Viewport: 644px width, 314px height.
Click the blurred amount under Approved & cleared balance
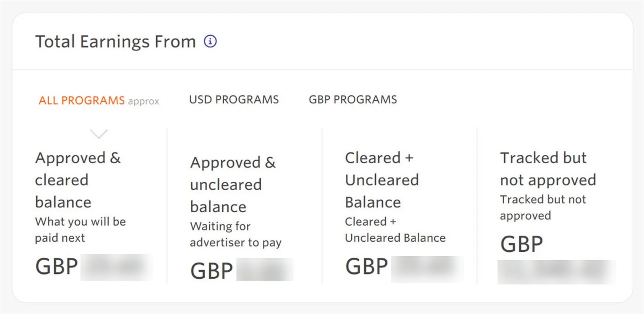click(x=116, y=267)
